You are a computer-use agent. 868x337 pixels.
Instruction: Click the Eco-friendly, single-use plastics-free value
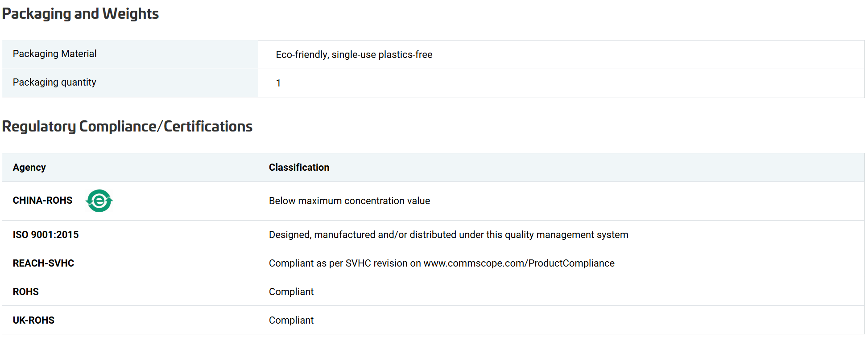click(354, 55)
